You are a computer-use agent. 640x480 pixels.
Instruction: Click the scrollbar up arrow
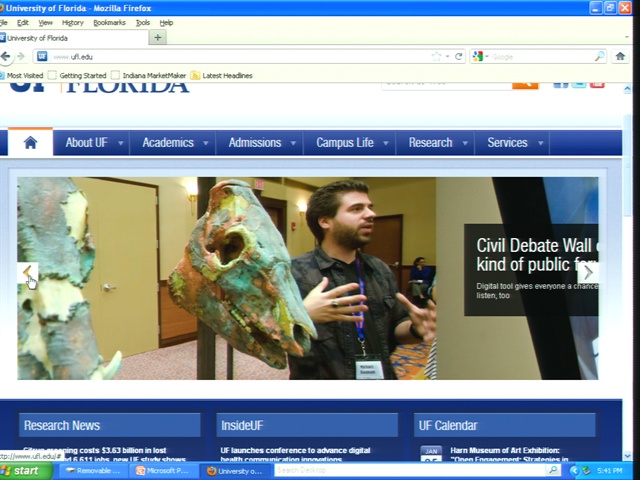pyautogui.click(x=627, y=89)
